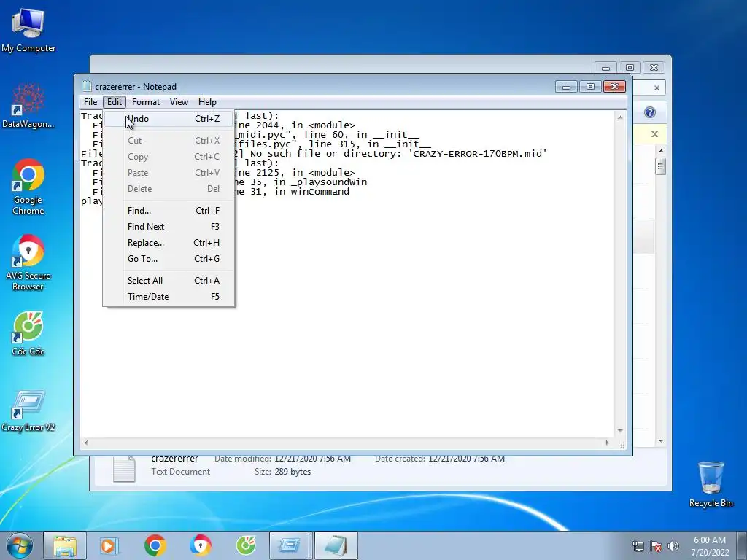Viewport: 747px width, 560px height.
Task: Switch to the Crazy Error taskbar window
Action: 289,545
